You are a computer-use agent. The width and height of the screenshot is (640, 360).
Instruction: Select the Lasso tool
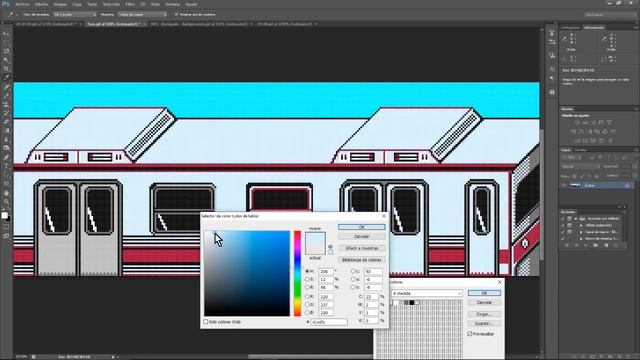[x=6, y=51]
